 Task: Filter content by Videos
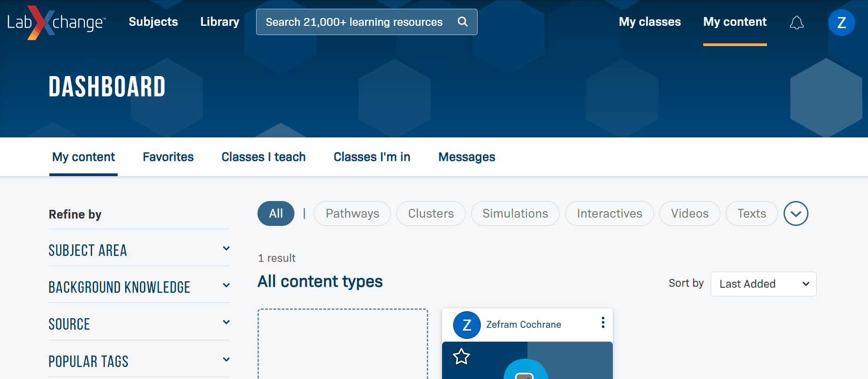[x=689, y=213]
